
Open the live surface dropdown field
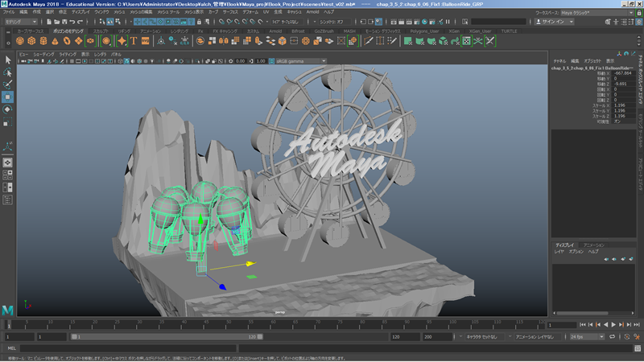[287, 22]
